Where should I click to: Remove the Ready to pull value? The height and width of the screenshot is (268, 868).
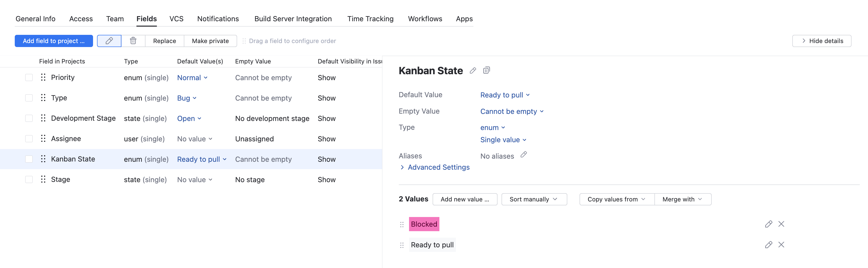781,245
